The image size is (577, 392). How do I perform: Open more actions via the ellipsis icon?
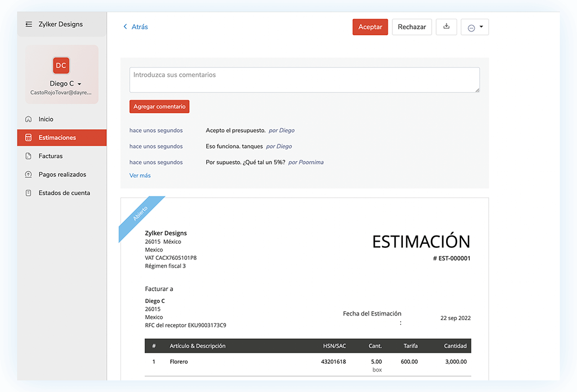click(470, 27)
